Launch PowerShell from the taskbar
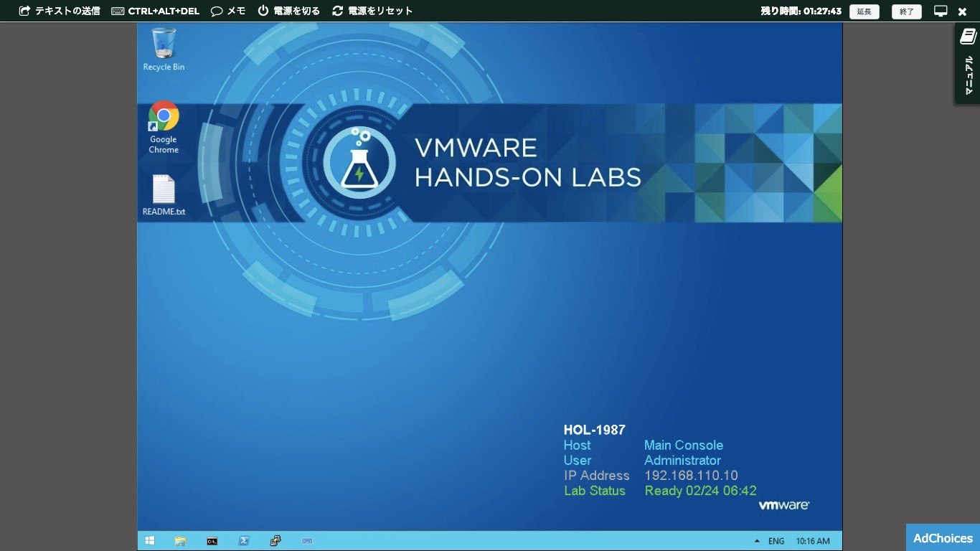 244,541
